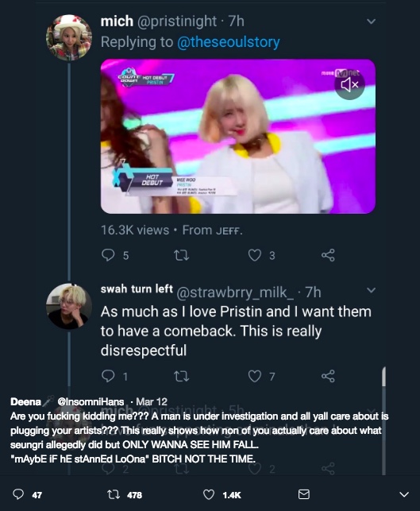Expand the bottom-right chevron on Deena's tweet
This screenshot has height=511, width=420.
404,494
